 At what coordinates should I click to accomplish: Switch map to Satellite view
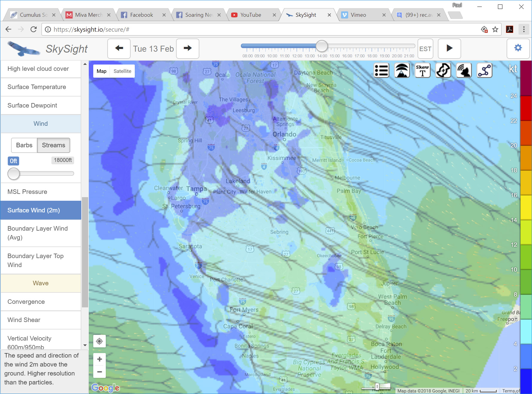click(122, 71)
